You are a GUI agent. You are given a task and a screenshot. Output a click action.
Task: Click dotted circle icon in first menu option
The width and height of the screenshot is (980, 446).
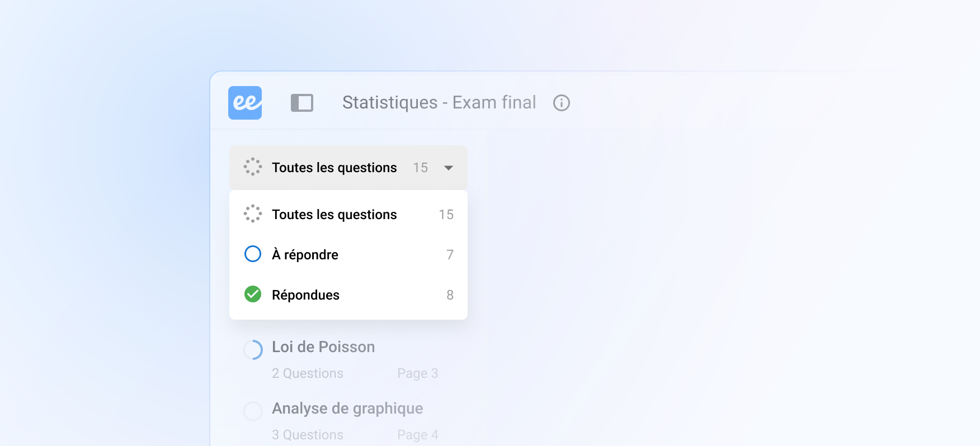[253, 213]
